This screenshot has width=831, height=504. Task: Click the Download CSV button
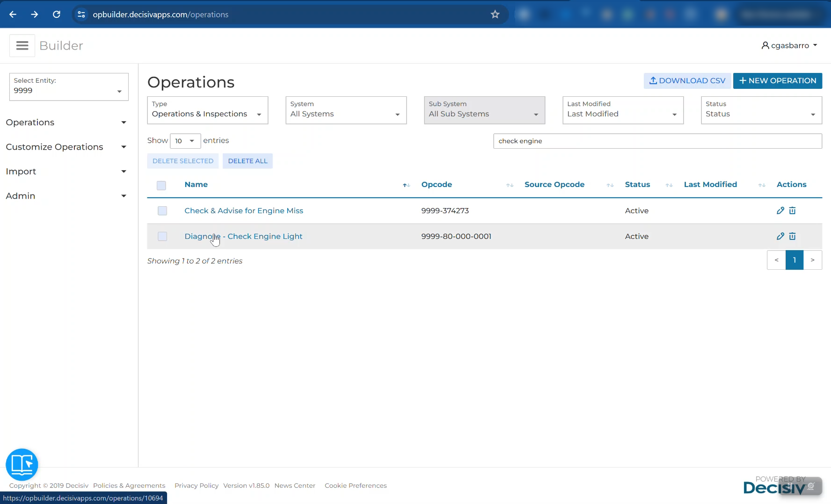687,81
